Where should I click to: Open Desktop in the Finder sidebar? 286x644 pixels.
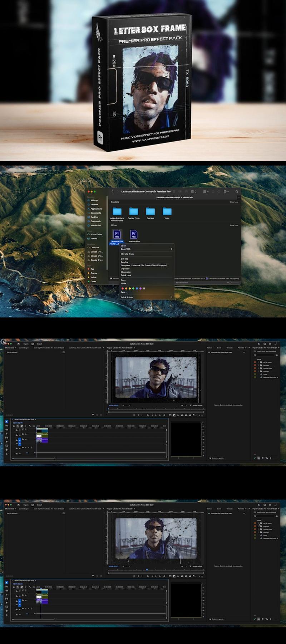(x=93, y=217)
